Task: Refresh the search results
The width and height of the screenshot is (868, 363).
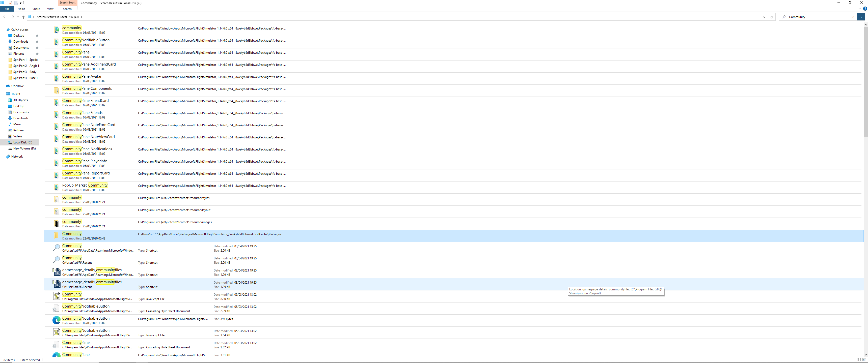Action: [772, 17]
